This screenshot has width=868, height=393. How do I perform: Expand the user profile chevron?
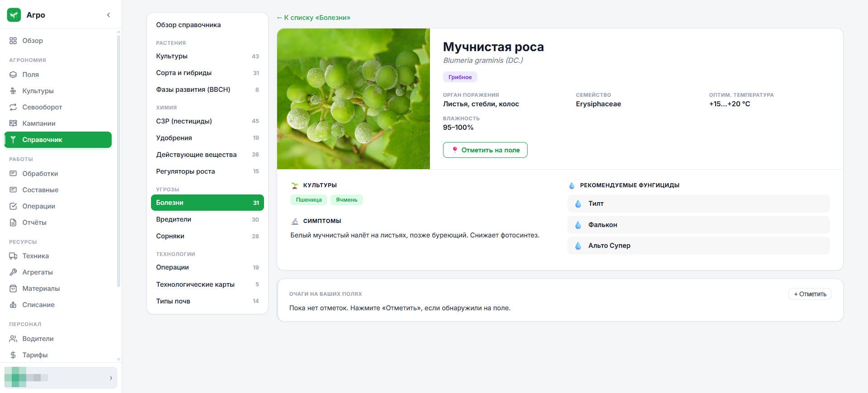click(111, 378)
